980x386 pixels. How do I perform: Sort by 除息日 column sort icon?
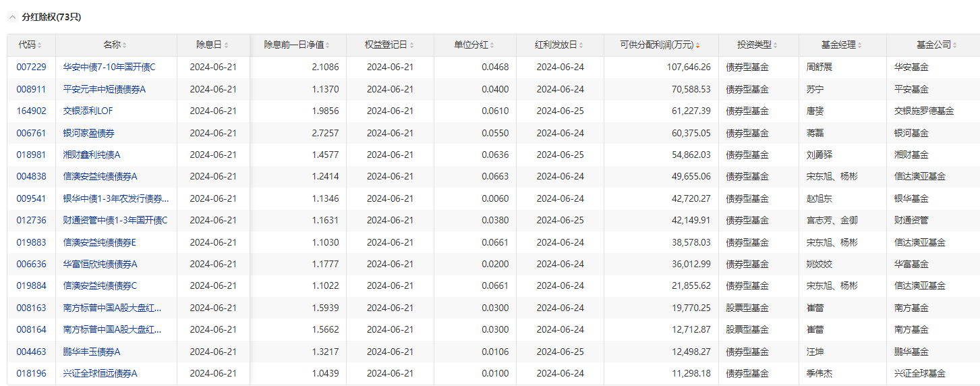tap(227, 45)
